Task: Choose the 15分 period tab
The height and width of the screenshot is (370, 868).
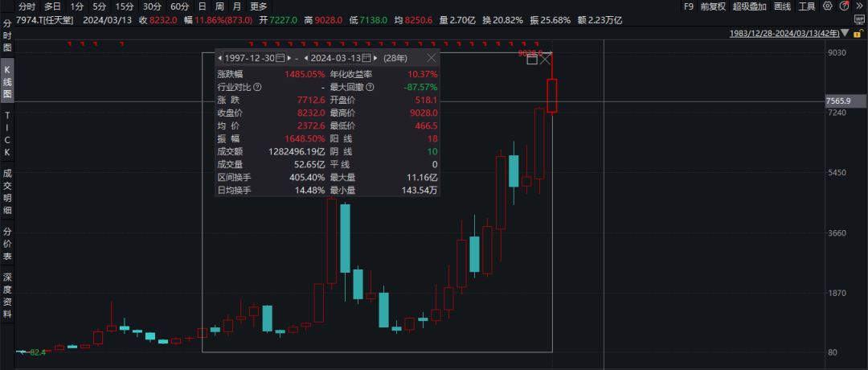Action: point(124,6)
